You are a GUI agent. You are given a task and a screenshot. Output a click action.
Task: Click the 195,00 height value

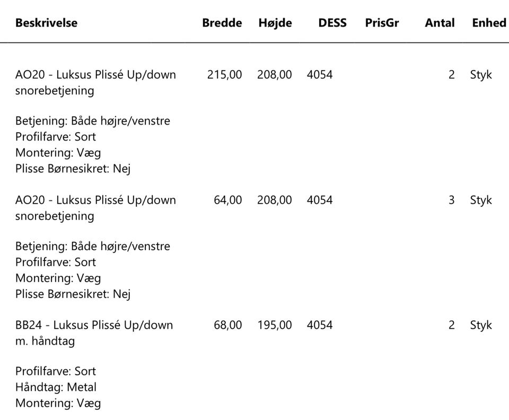[x=275, y=325]
